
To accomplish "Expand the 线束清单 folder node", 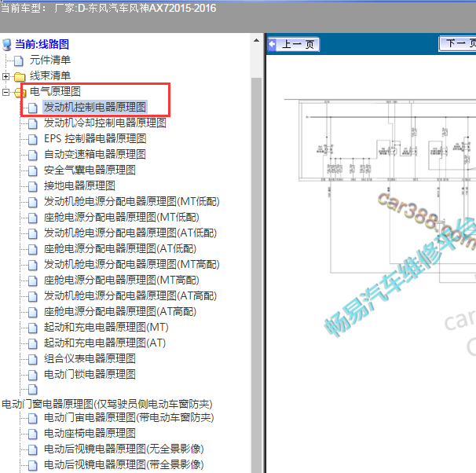I will (5, 76).
